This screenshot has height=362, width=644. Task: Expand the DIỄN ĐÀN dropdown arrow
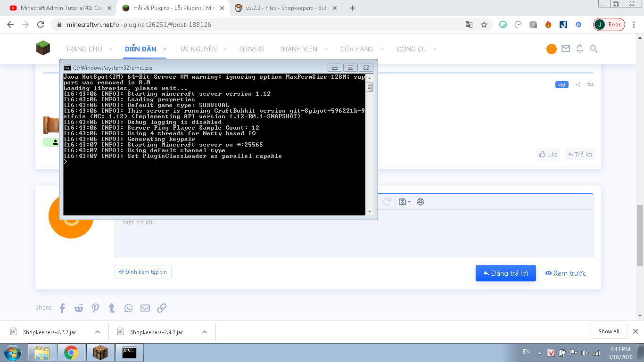[165, 49]
